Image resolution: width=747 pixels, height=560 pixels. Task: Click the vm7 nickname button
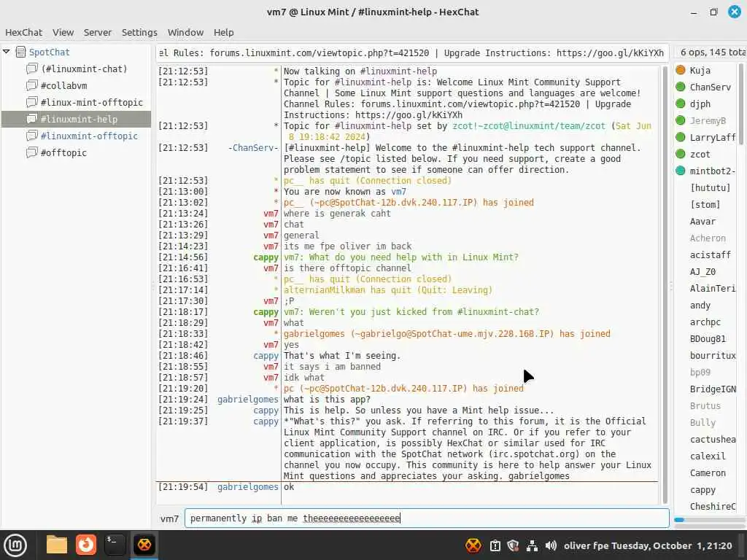pos(169,518)
